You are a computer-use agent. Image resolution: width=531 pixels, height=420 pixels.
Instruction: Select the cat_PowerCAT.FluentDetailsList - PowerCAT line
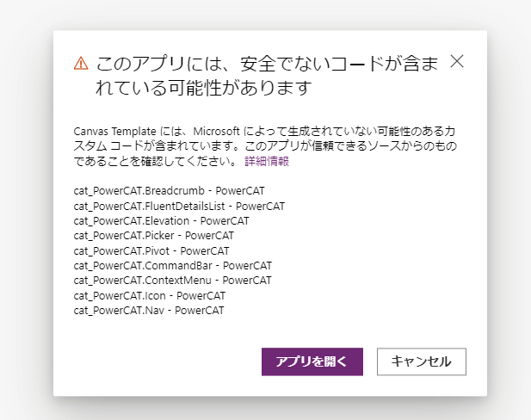click(x=179, y=206)
